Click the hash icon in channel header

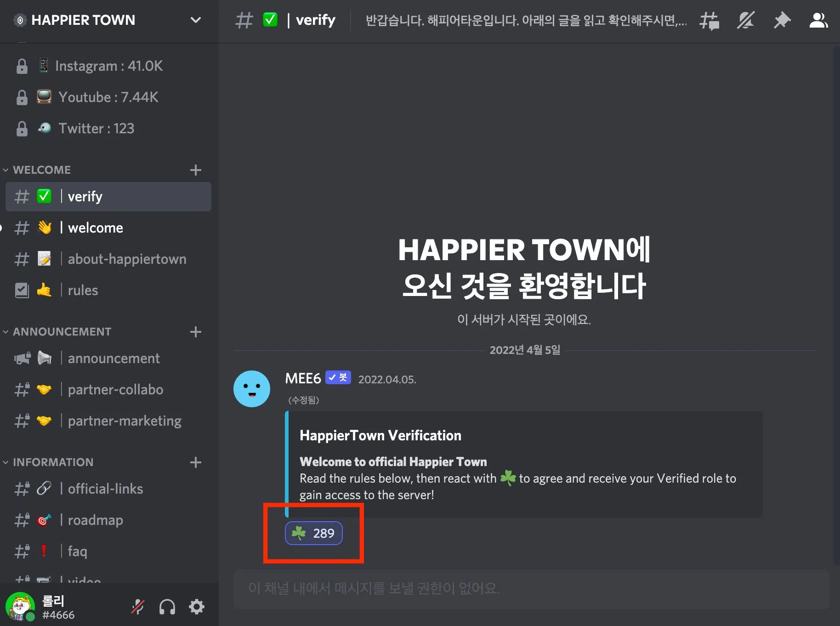pos(244,20)
